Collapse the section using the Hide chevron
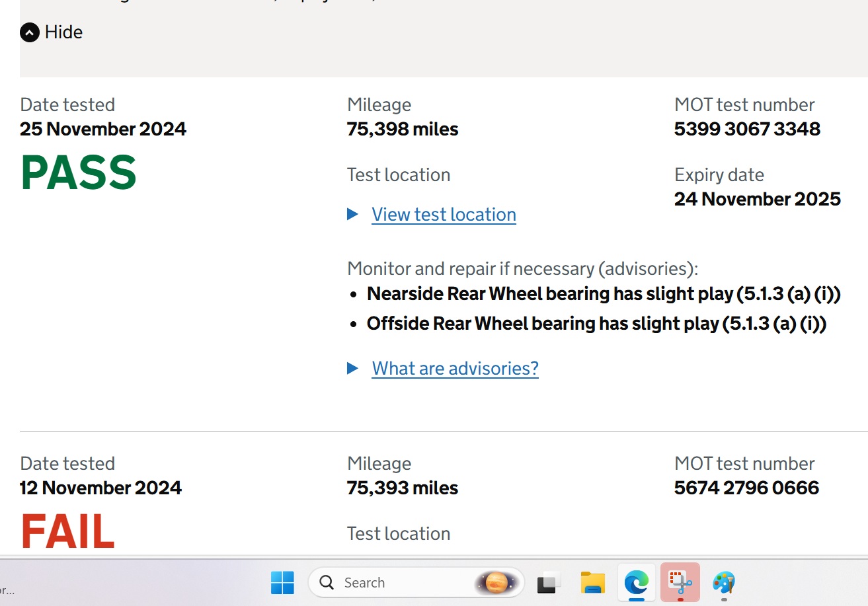This screenshot has height=606, width=868. 30,32
